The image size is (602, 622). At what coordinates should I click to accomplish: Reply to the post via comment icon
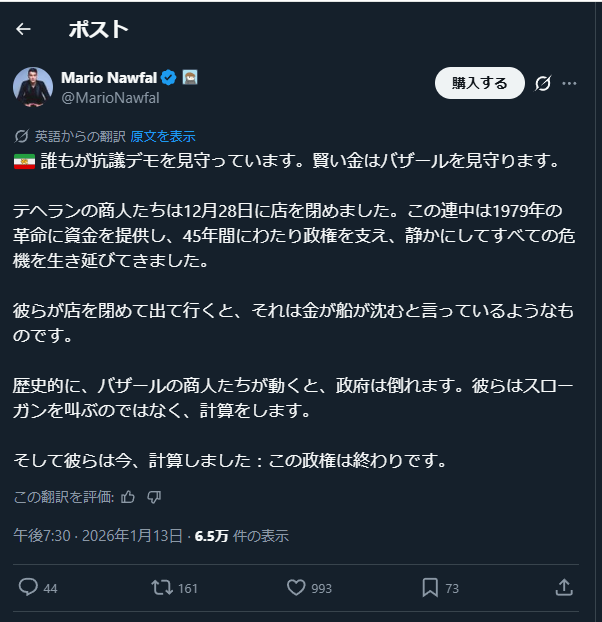pyautogui.click(x=28, y=588)
